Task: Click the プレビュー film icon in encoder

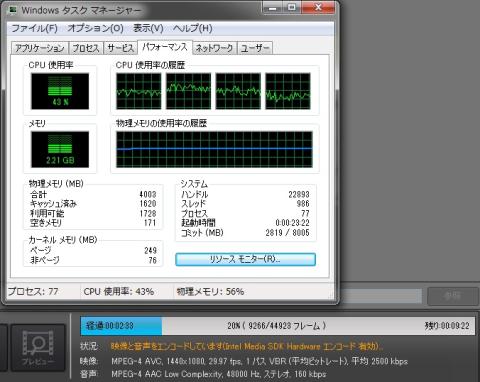Action: point(38,347)
